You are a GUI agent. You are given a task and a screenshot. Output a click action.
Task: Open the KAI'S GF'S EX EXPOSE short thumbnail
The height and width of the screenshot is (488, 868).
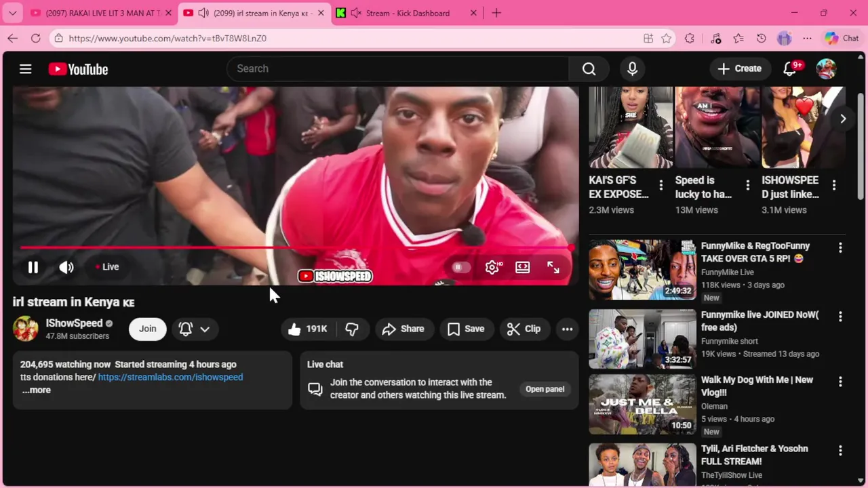(631, 127)
